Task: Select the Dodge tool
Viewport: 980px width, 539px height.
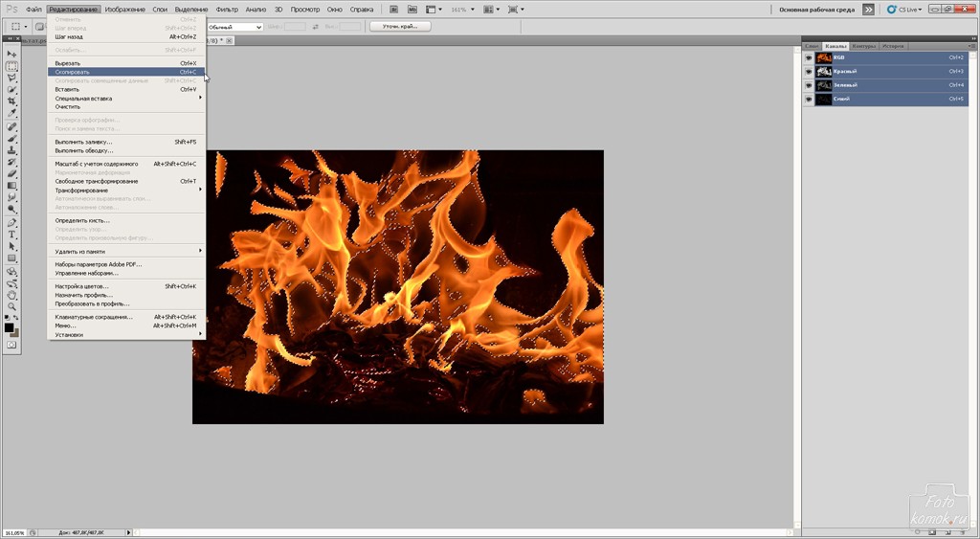Action: (11, 210)
